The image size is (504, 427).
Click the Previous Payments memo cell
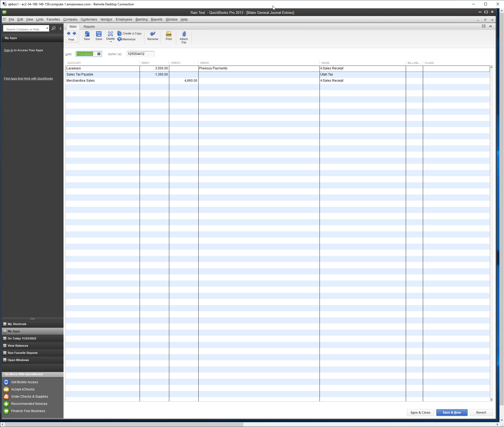259,68
